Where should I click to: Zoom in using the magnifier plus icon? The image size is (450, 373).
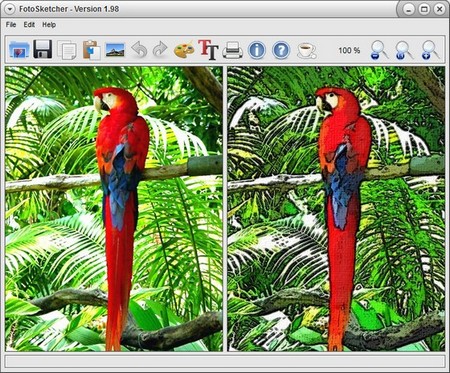pyautogui.click(x=430, y=50)
